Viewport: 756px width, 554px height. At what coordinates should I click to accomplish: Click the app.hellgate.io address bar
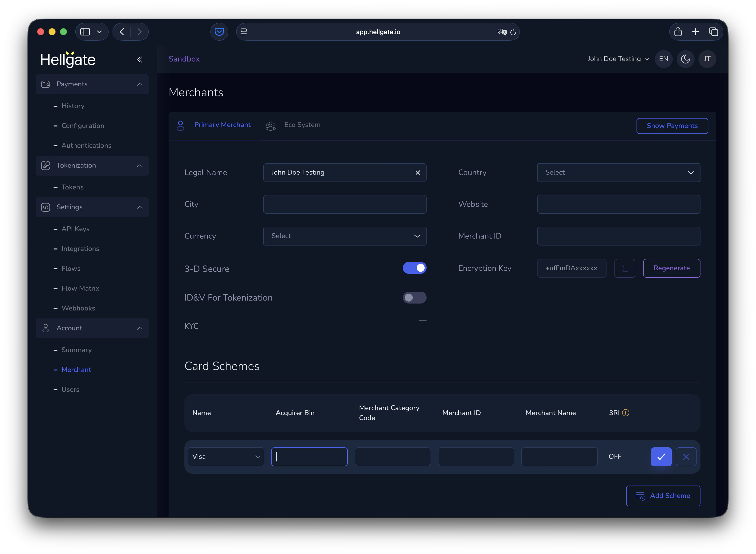pyautogui.click(x=378, y=32)
